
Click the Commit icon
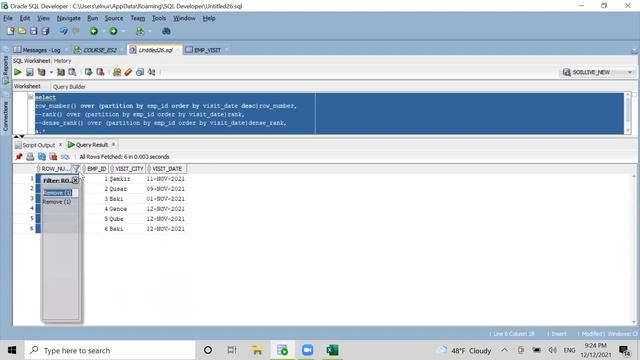pos(88,72)
